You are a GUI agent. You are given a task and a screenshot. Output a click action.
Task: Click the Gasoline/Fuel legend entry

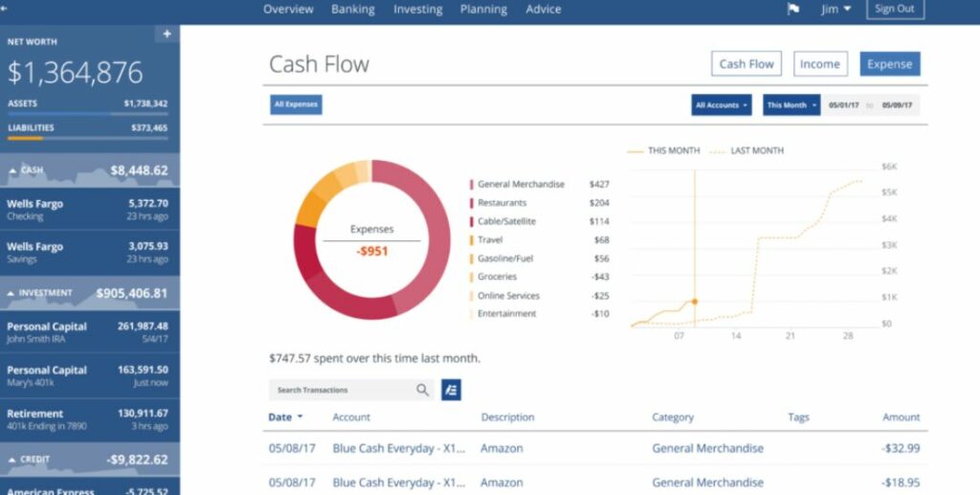tap(539, 259)
